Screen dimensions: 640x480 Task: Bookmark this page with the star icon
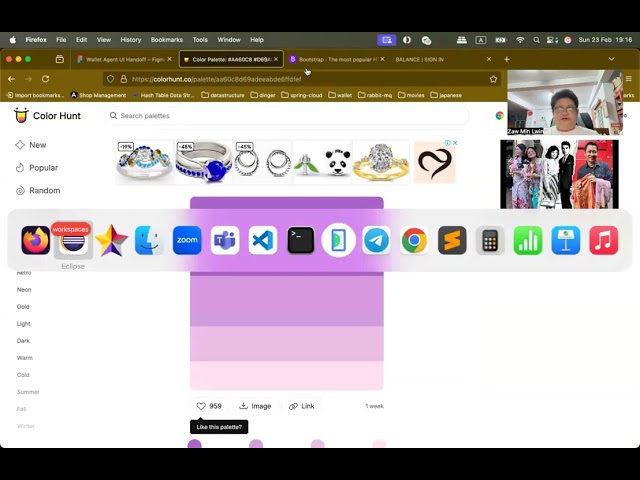tap(493, 79)
